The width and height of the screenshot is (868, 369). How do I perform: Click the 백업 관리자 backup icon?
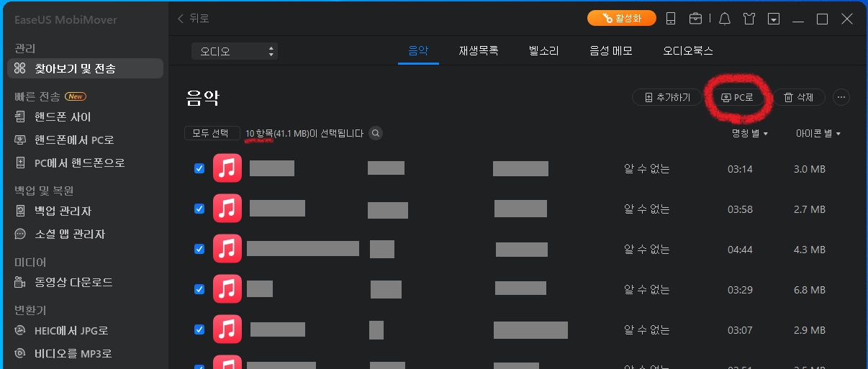coord(21,211)
